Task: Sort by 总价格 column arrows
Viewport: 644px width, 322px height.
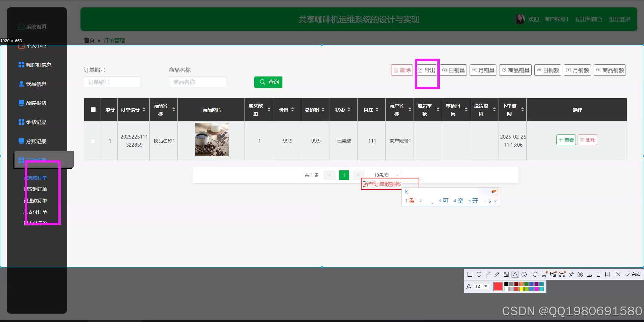Action: [323, 109]
